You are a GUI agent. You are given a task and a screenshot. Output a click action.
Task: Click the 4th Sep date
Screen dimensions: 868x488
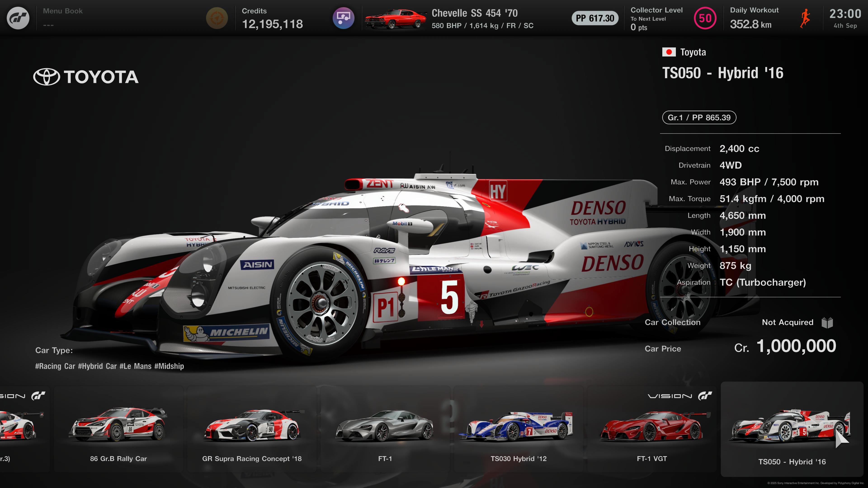(845, 26)
